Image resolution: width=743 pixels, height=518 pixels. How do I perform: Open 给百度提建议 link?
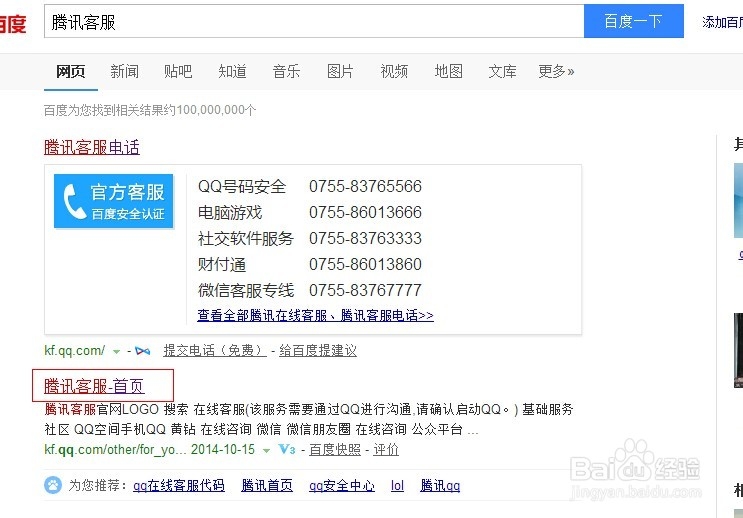click(x=317, y=351)
